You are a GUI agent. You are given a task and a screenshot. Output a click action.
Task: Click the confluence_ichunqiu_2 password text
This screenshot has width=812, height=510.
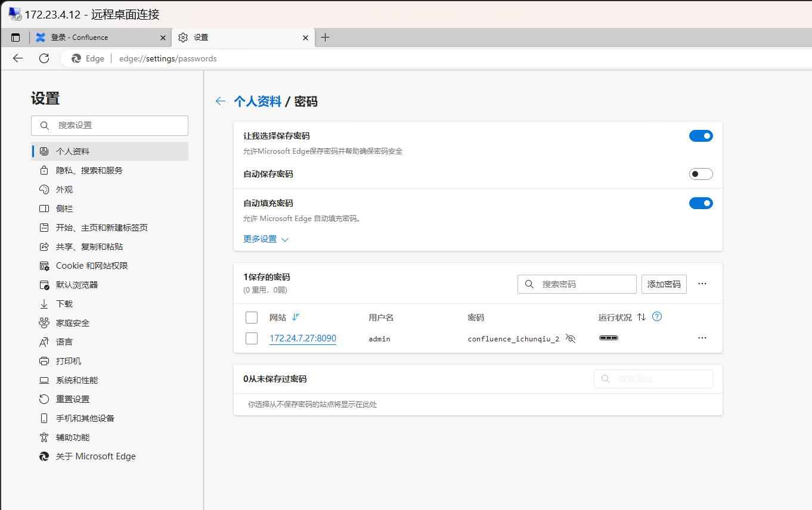coord(513,339)
